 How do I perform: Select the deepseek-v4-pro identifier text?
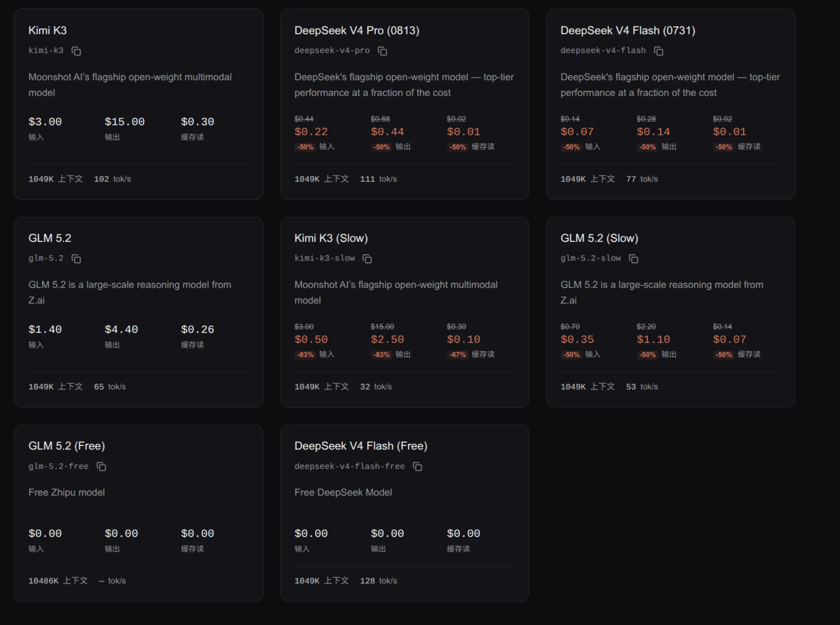332,50
